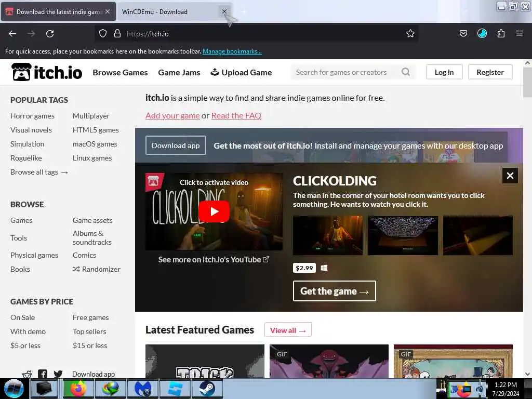Dismiss the Clickolding featured banner with X
The height and width of the screenshot is (399, 532).
510,176
